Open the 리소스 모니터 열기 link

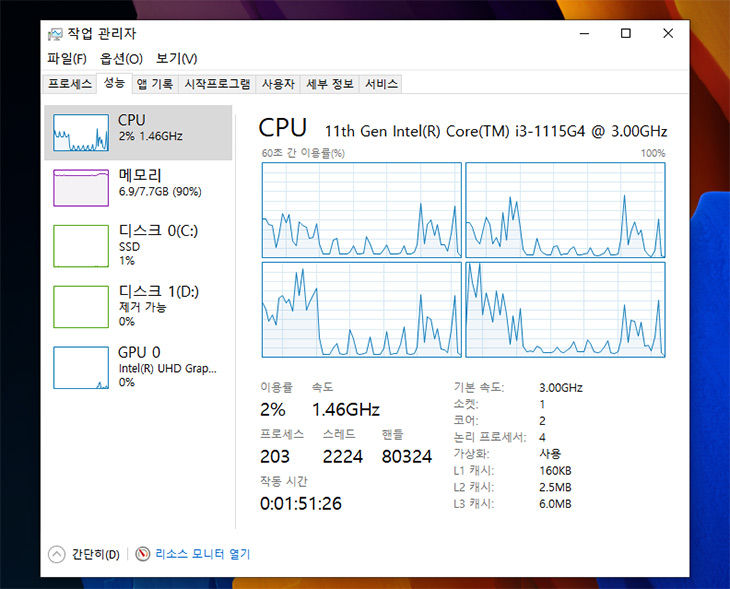203,554
